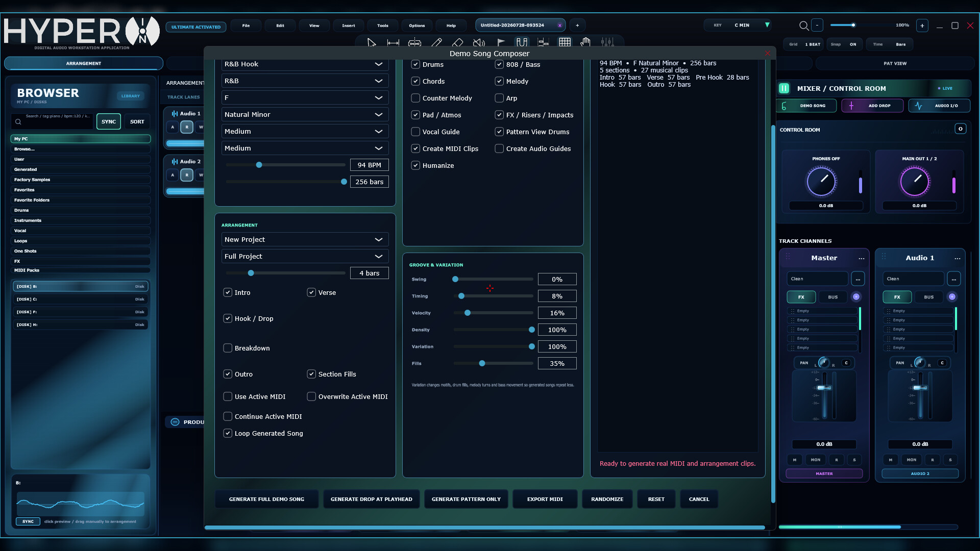
Task: Click the Control Room O icon
Action: tap(961, 129)
